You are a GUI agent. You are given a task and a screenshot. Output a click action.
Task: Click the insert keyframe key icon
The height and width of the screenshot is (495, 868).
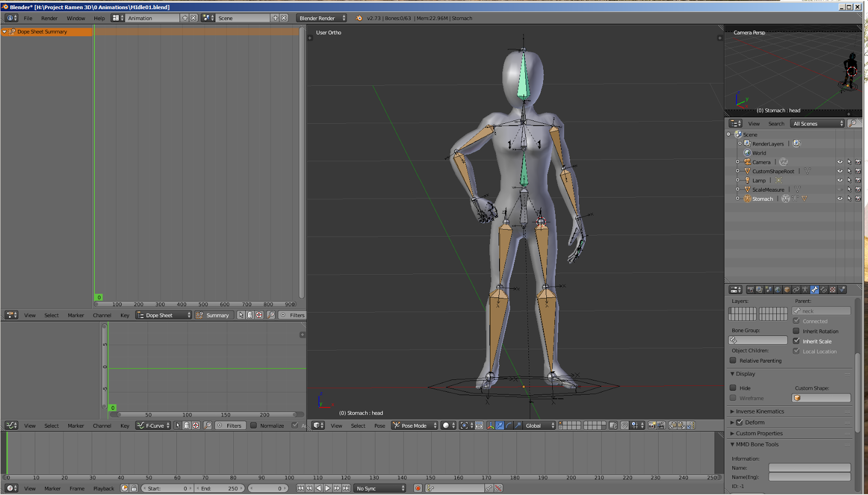(489, 488)
